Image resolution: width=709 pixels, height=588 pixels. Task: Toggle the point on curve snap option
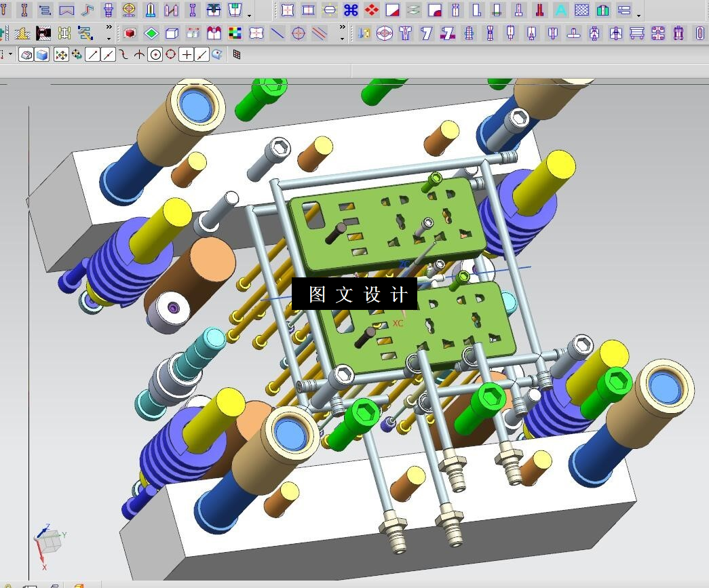point(202,55)
